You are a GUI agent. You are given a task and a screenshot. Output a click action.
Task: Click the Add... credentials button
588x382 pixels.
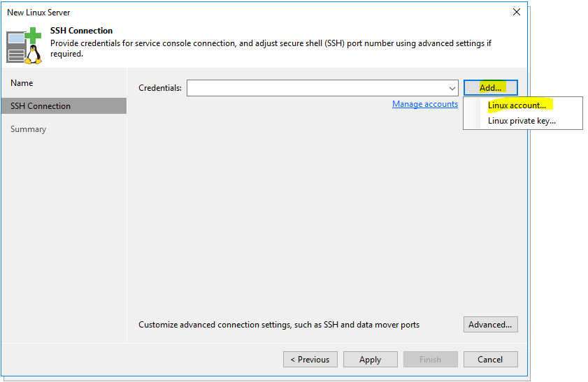tap(491, 87)
